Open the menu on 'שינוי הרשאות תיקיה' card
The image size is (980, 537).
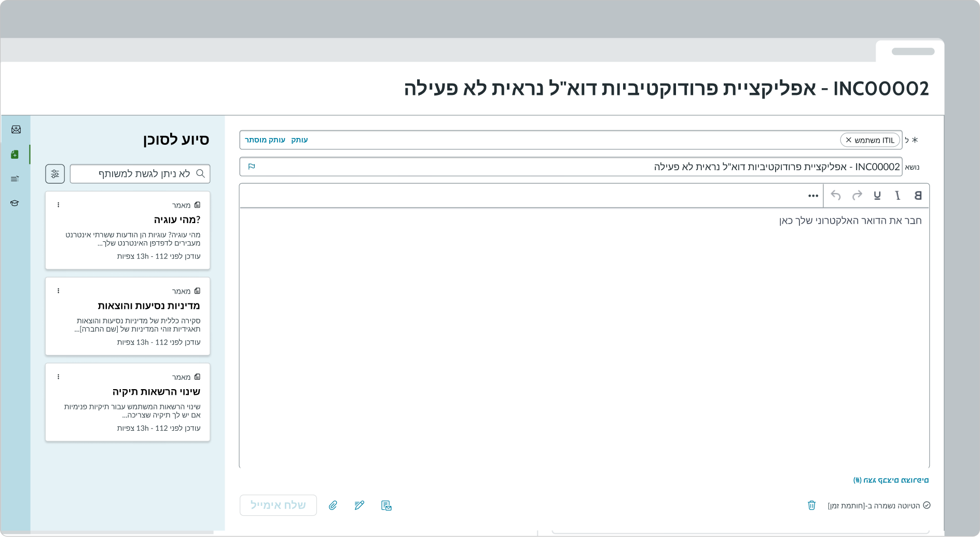pyautogui.click(x=58, y=377)
